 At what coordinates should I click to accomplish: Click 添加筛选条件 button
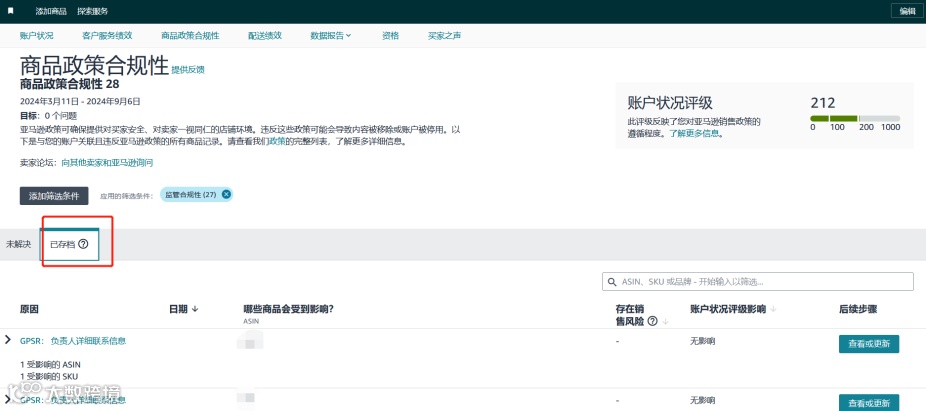54,196
